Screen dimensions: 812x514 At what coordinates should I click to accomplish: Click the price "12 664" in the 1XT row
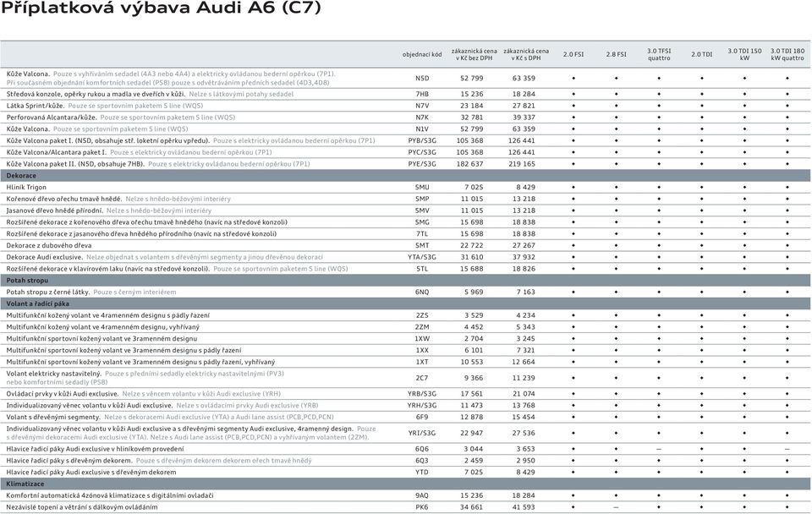coord(524,362)
